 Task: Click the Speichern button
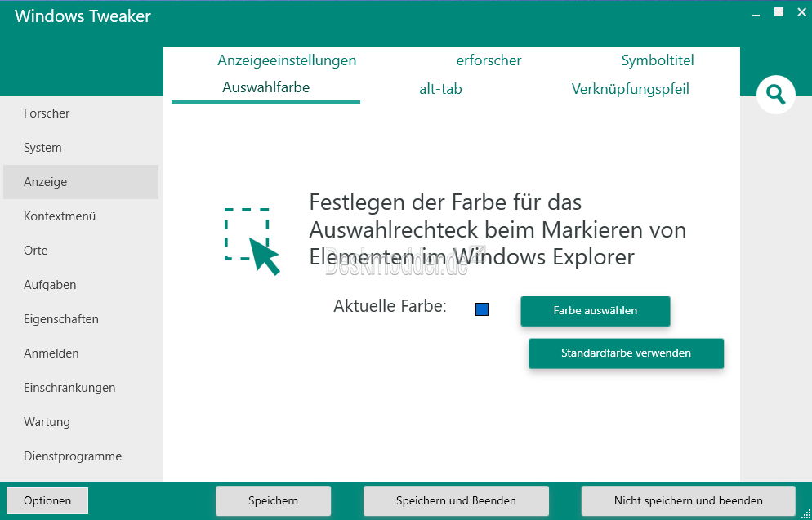click(273, 500)
